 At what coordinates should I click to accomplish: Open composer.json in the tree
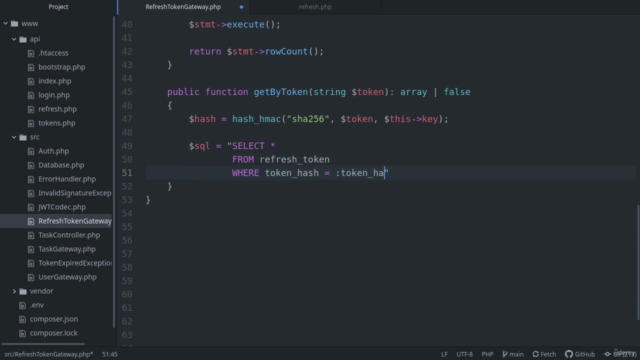click(x=54, y=319)
